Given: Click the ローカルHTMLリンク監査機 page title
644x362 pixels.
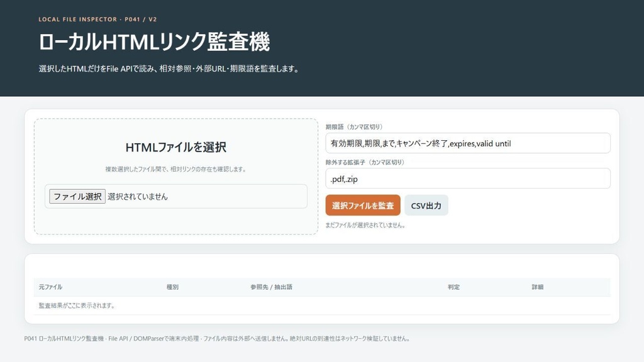Looking at the screenshot, I should (154, 42).
